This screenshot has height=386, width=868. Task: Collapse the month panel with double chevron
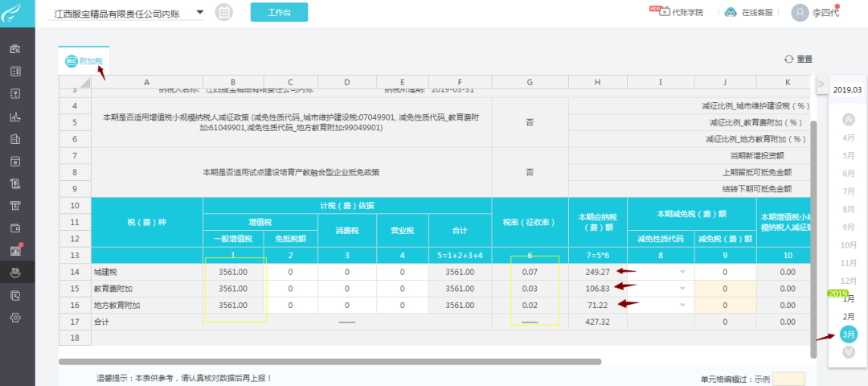click(821, 84)
